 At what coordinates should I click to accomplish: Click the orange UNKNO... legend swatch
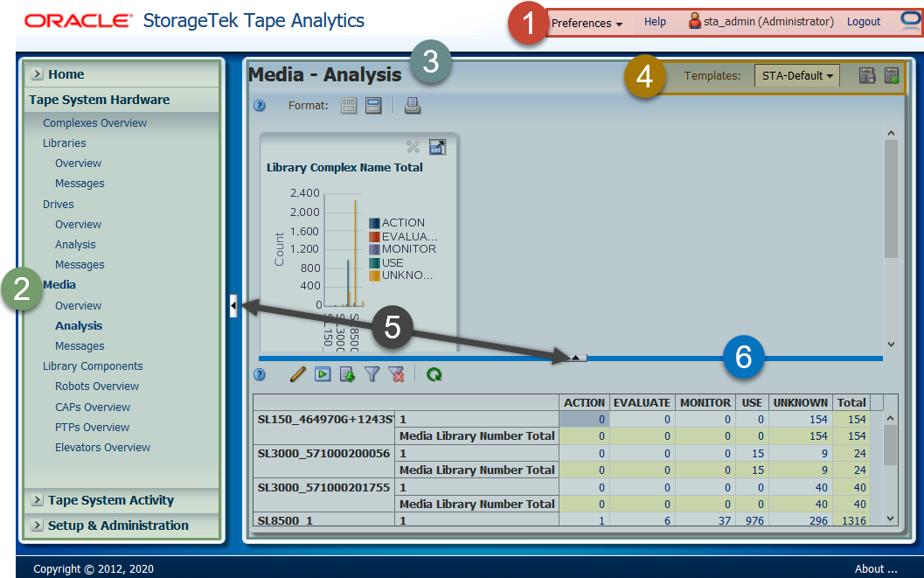pos(374,275)
